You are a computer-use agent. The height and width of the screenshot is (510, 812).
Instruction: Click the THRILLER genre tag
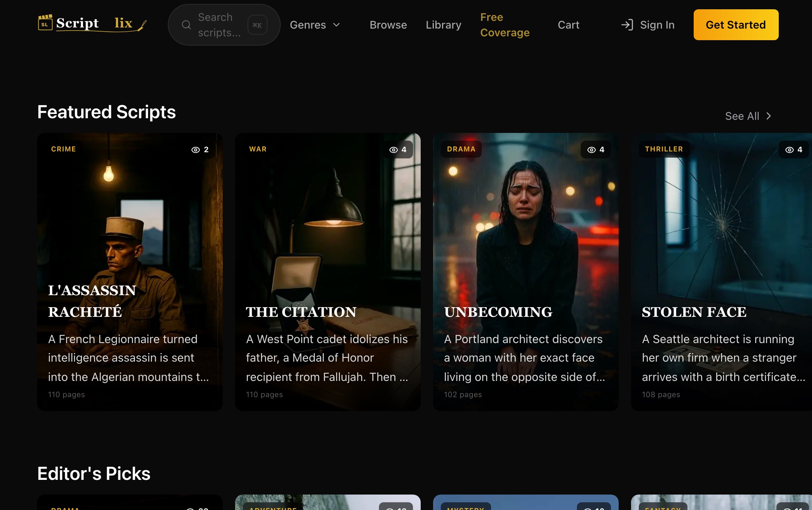[x=664, y=149]
